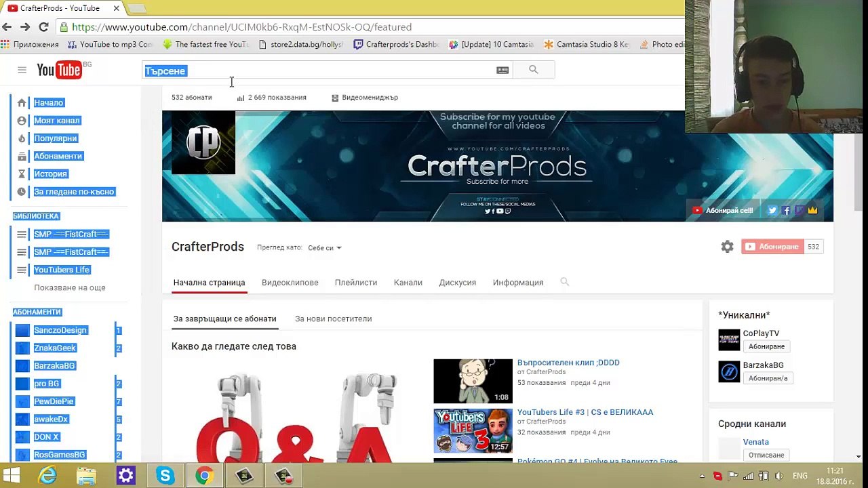Open the Twitter icon on the channel banner
This screenshot has width=868, height=488.
coord(772,210)
